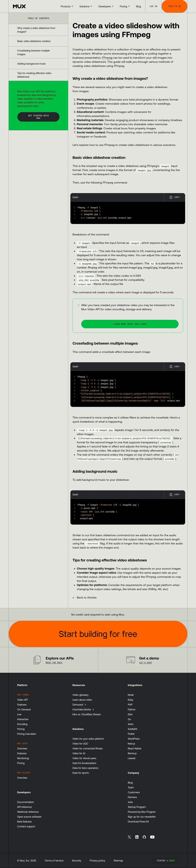196x868 pixels.
Task: Open footer Pricing Calculator link
Action: click(27, 734)
